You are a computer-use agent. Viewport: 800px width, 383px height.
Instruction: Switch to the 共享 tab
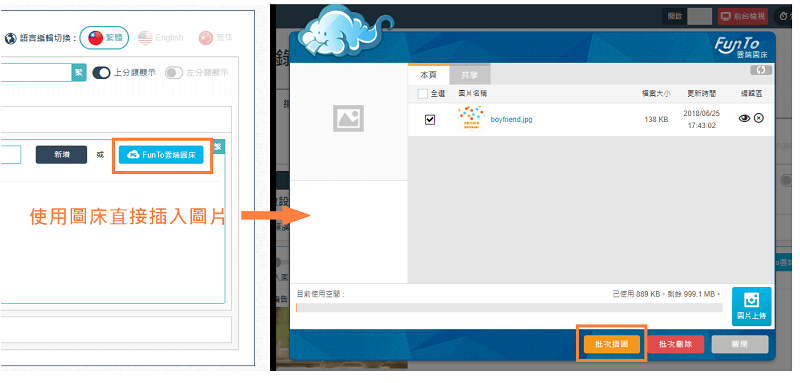469,74
